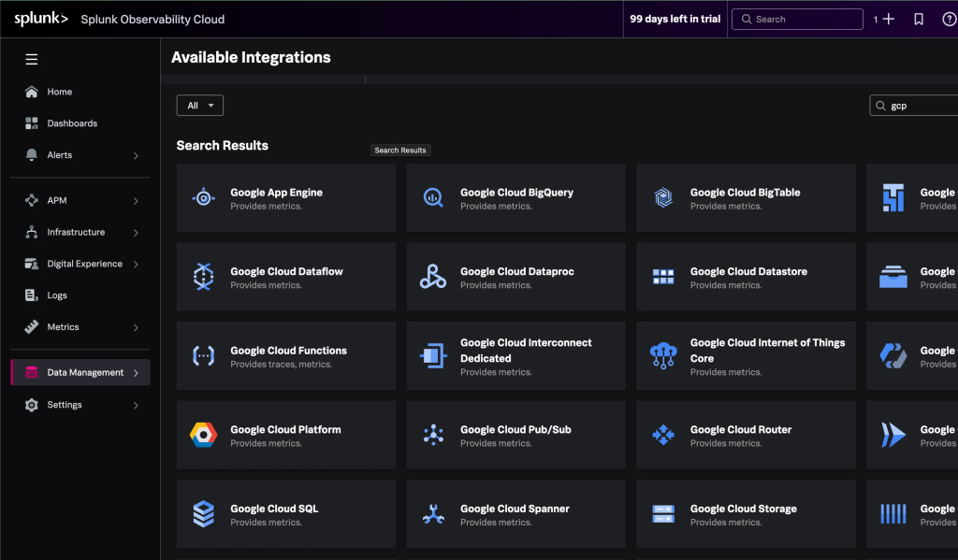958x560 pixels.
Task: Expand the Infrastructure submenu chevron
Action: 136,233
